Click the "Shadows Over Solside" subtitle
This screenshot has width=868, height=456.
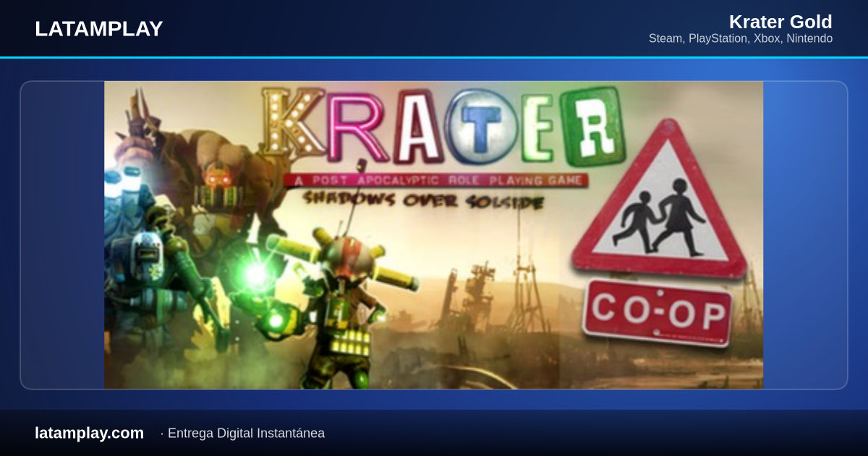[423, 200]
